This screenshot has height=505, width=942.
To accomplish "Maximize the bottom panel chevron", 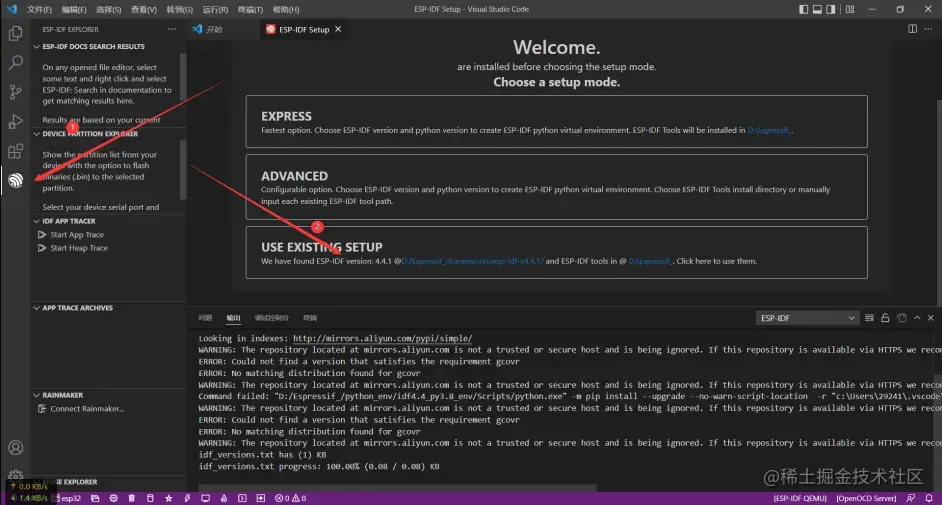I will coord(917,318).
